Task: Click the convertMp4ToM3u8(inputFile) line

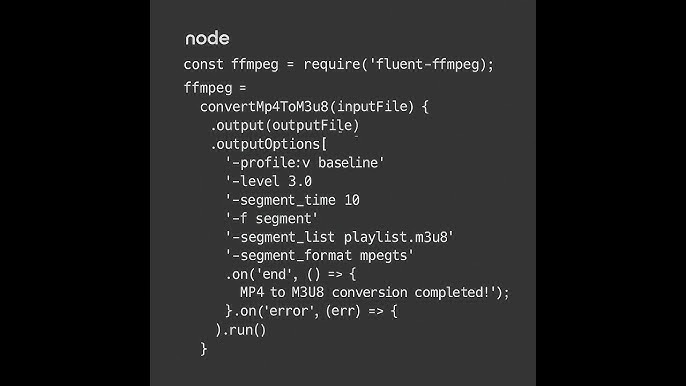Action: (314, 107)
